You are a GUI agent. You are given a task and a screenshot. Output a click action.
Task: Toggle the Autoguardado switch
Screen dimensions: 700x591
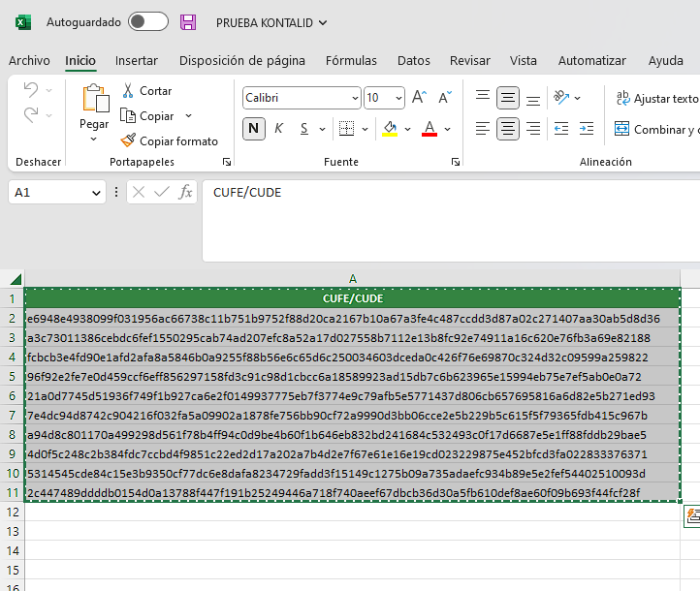(148, 22)
